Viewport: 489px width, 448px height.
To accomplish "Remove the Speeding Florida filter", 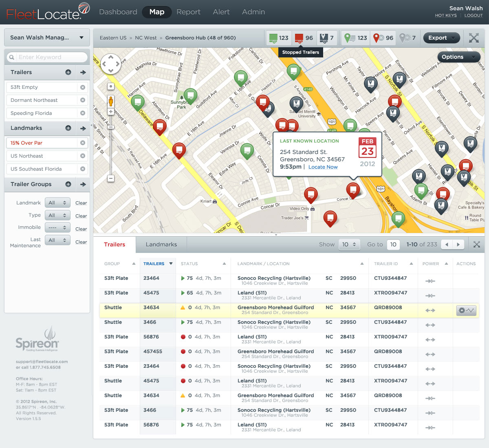I will 83,113.
